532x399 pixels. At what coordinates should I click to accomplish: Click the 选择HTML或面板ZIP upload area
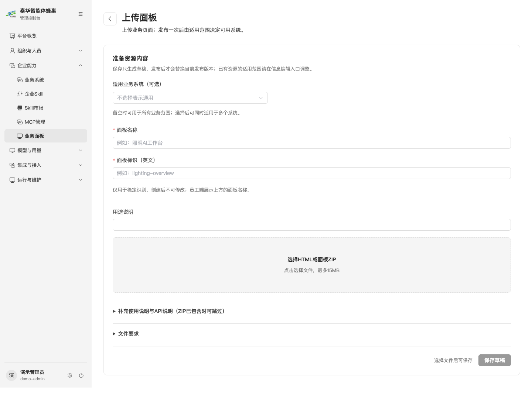coord(312,265)
